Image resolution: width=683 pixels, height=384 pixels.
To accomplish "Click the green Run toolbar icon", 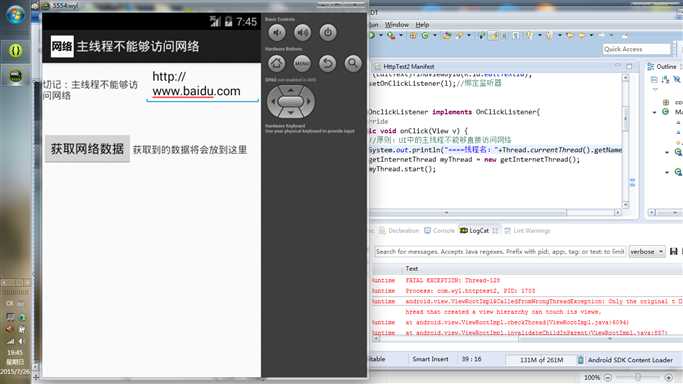I will (372, 36).
